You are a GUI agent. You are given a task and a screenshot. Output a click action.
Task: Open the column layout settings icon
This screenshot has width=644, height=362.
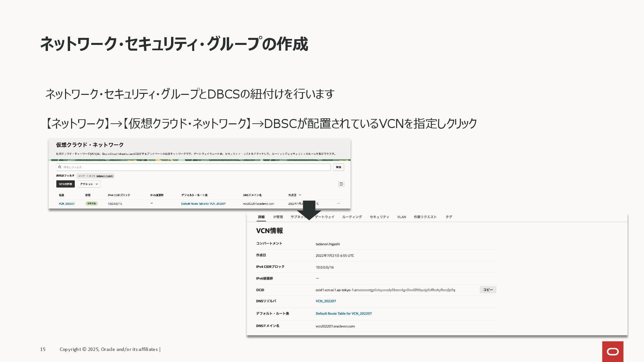click(x=341, y=184)
